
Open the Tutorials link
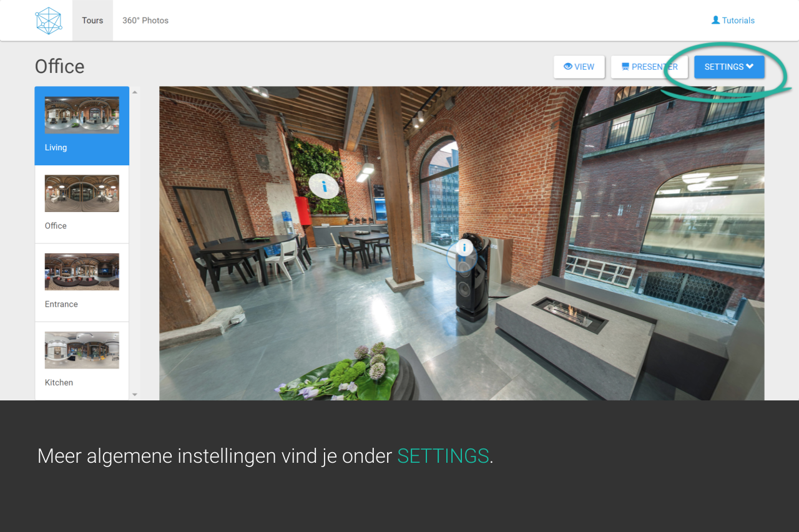[x=738, y=21]
